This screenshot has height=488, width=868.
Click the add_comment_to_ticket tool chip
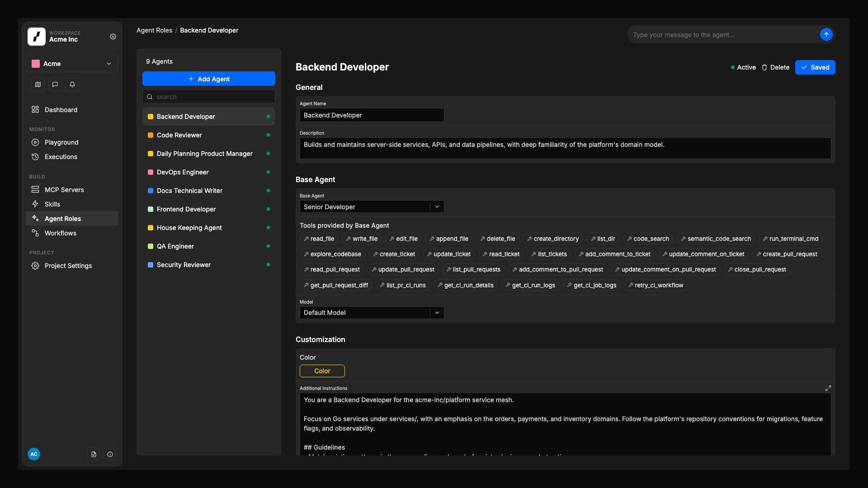pyautogui.click(x=615, y=254)
